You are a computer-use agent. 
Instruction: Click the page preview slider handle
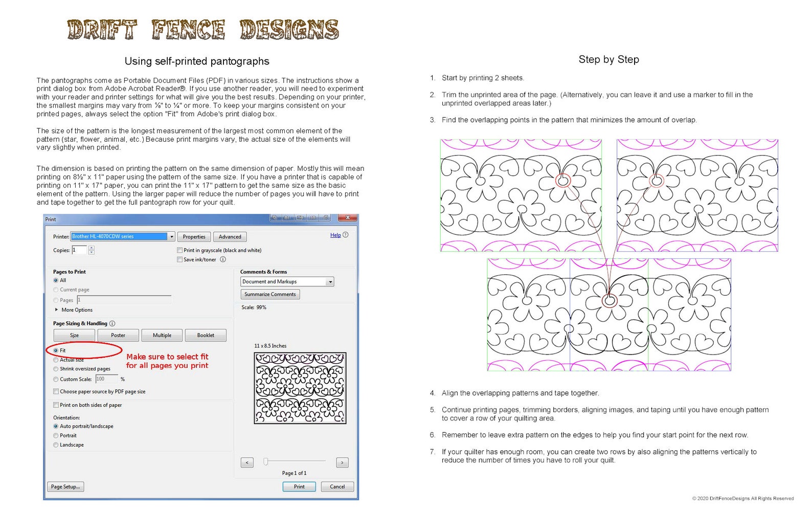[266, 461]
